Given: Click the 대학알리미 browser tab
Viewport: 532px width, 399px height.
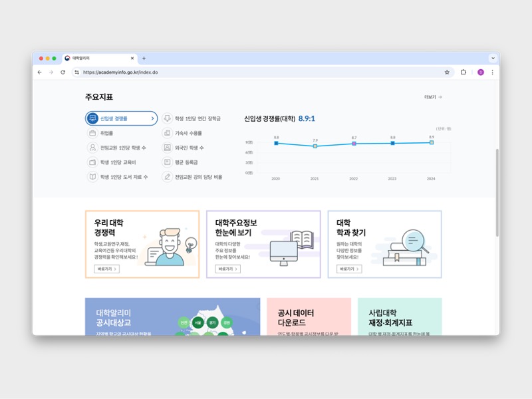Looking at the screenshot, I should point(99,59).
